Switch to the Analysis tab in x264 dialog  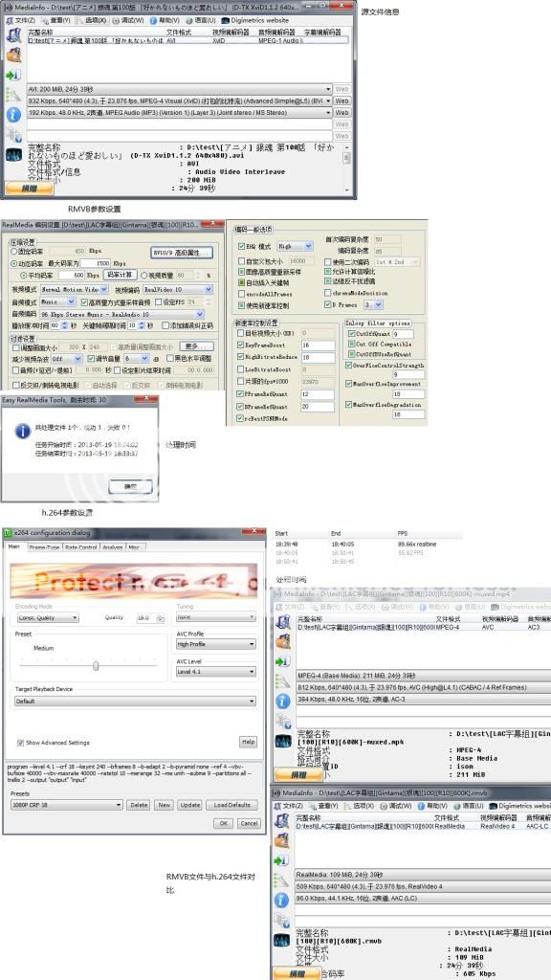pos(113,546)
